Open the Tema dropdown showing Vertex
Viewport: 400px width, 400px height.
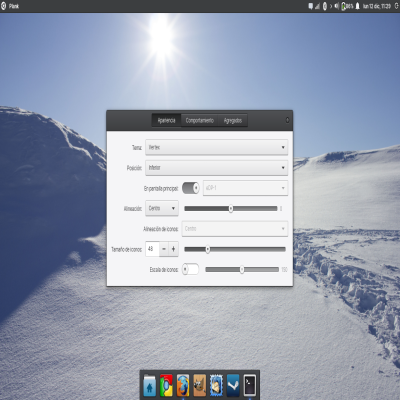click(217, 147)
